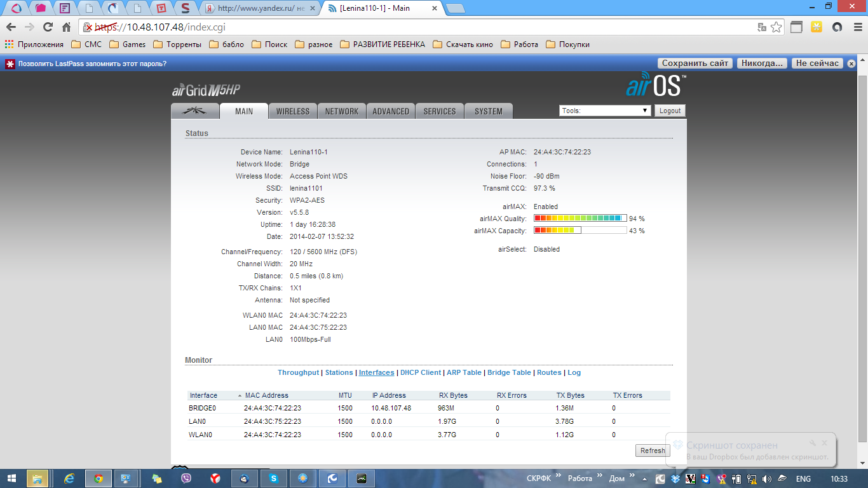Image resolution: width=868 pixels, height=488 pixels.
Task: Click the browser home icon
Action: click(66, 27)
